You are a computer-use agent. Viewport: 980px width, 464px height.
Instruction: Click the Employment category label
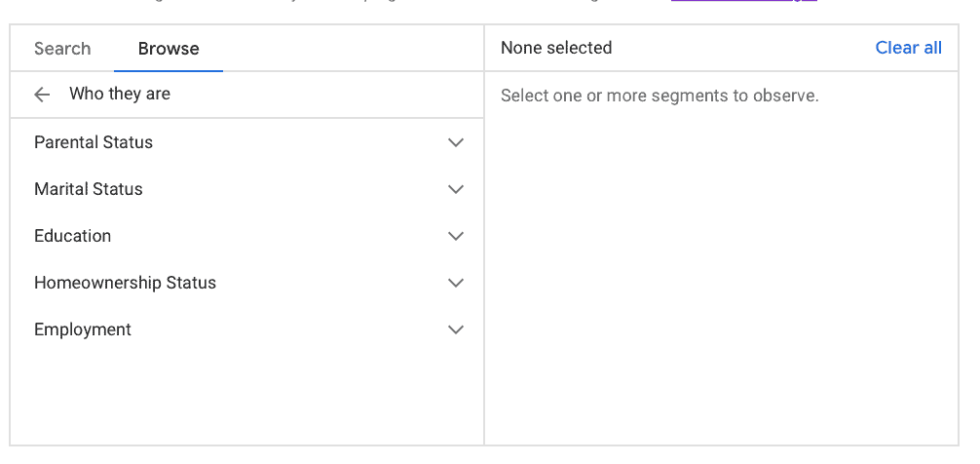pos(83,329)
